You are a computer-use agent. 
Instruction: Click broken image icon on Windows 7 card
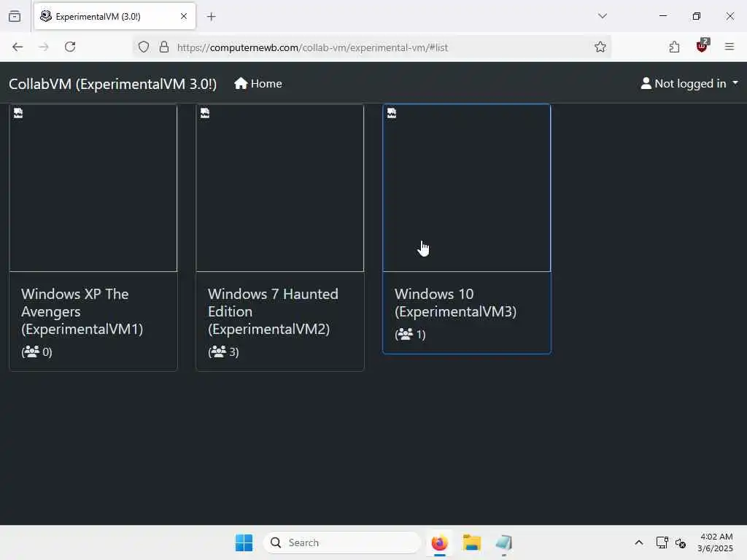205,113
